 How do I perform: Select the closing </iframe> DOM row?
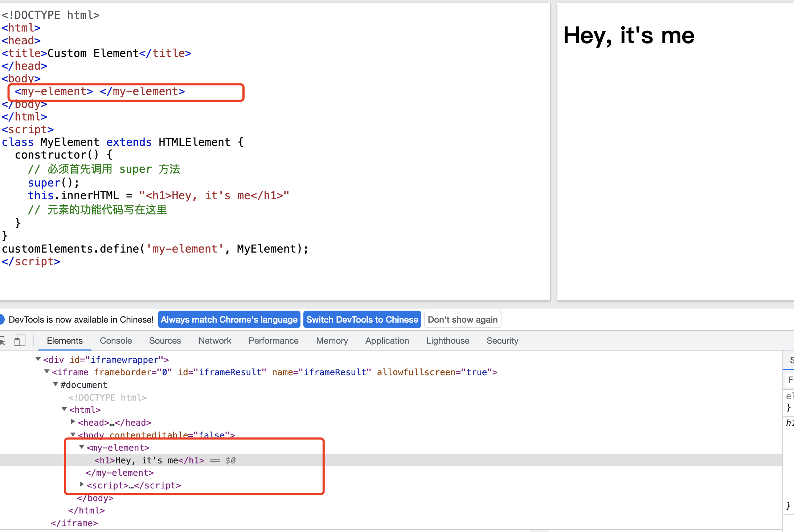click(74, 523)
